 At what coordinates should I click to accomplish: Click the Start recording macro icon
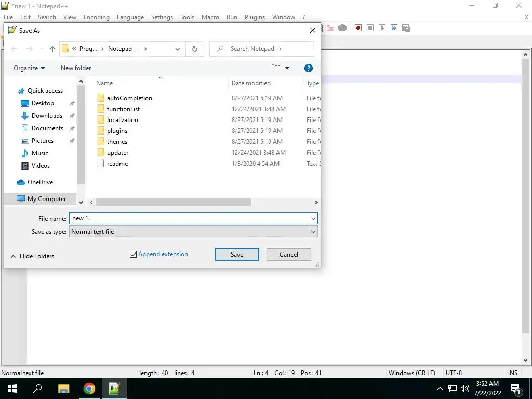tap(358, 28)
